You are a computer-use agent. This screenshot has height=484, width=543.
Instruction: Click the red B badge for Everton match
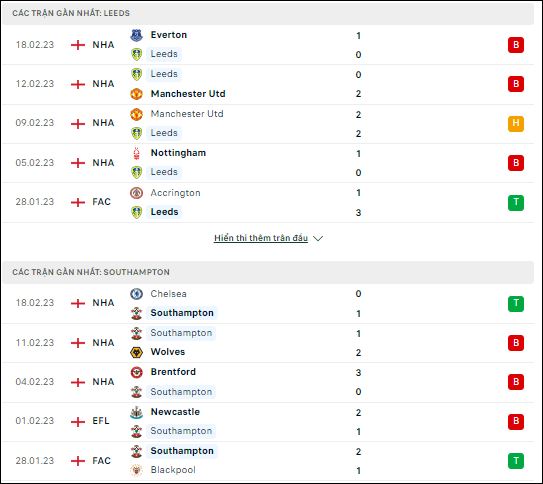[516, 45]
